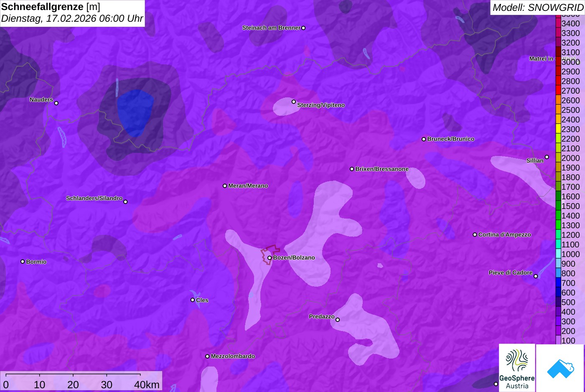Select the Bormio location marker dot
Screen dimensions: 585x392
23,262
